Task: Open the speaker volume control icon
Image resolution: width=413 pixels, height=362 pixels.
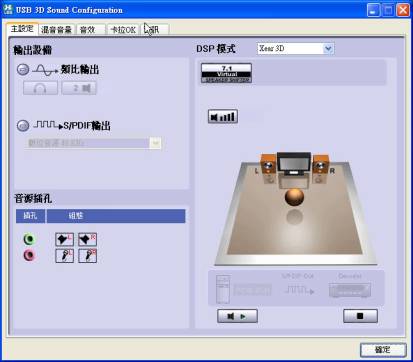Action: pyautogui.click(x=223, y=117)
